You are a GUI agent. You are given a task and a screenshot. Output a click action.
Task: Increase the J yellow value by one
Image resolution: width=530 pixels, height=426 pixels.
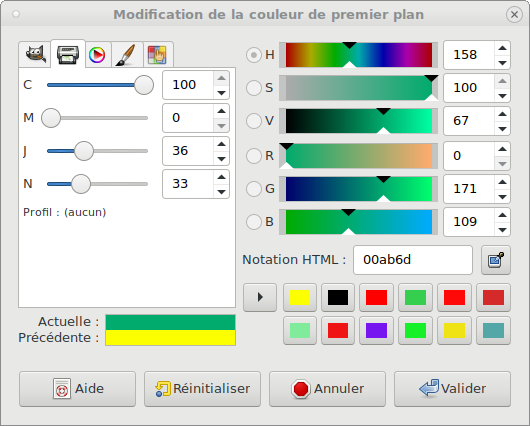(x=221, y=144)
